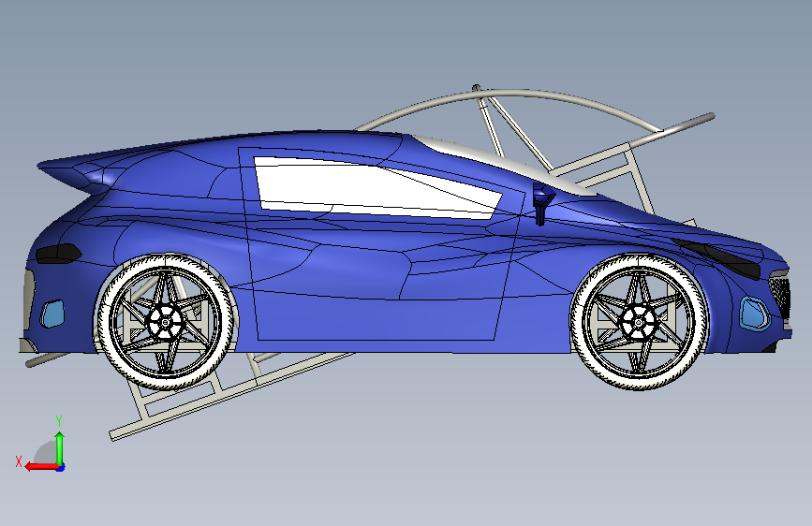Click the red X axis arrow of the triad
Screen dimensions: 812x526
pos(41,466)
